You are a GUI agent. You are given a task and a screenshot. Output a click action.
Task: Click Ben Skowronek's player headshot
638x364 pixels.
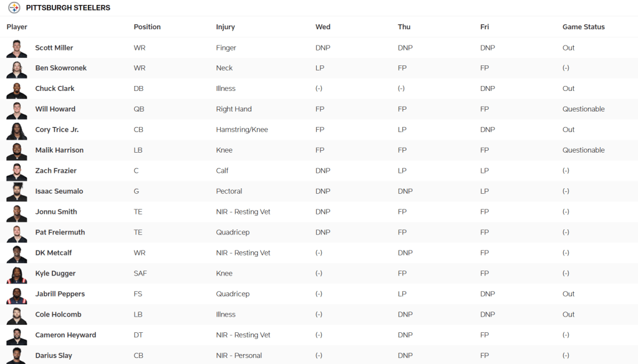(x=17, y=69)
